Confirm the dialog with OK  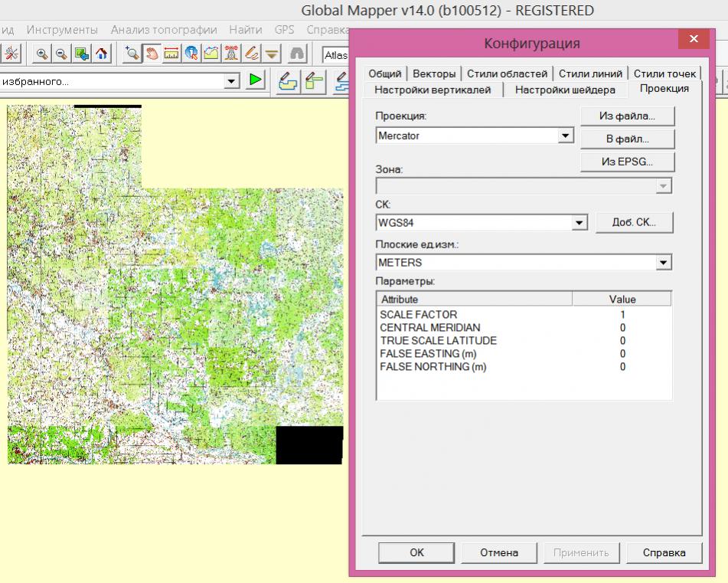[x=416, y=552]
